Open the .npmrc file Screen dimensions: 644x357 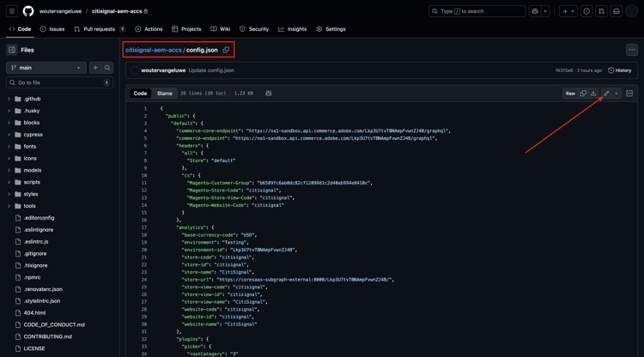tap(32, 277)
